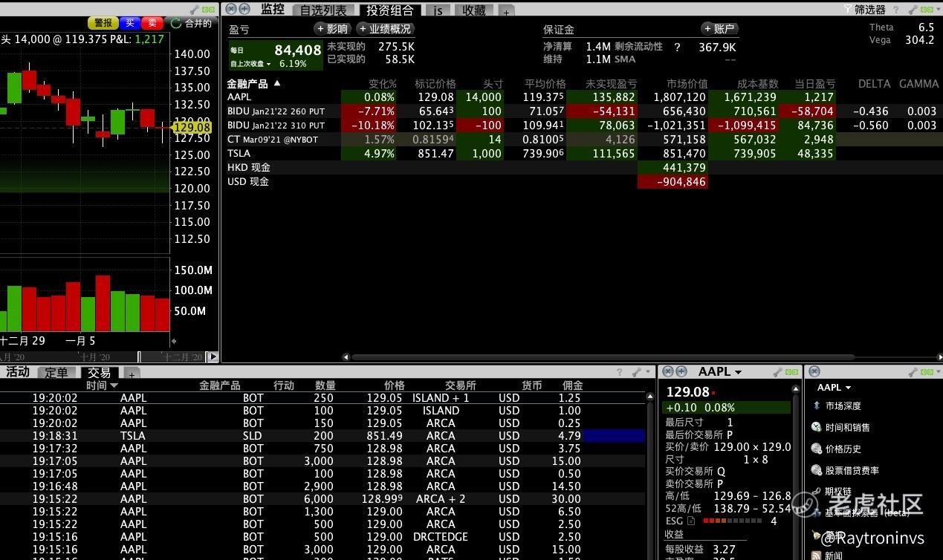Close the 监控 monitor panel
The height and width of the screenshot is (560, 943).
coord(230,9)
